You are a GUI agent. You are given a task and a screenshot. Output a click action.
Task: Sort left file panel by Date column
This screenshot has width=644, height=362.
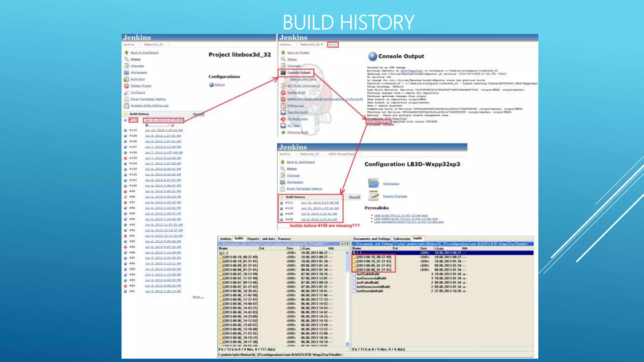(306, 248)
